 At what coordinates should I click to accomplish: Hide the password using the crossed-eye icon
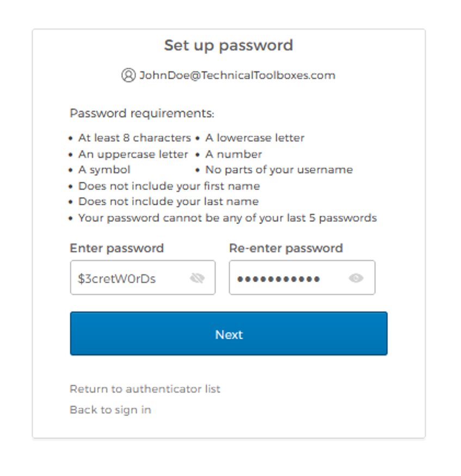[197, 278]
